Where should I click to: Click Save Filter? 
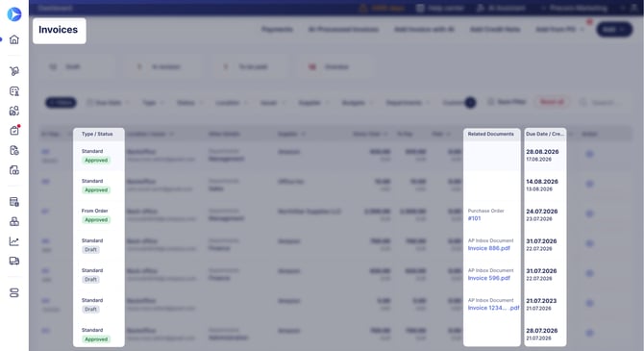[507, 102]
